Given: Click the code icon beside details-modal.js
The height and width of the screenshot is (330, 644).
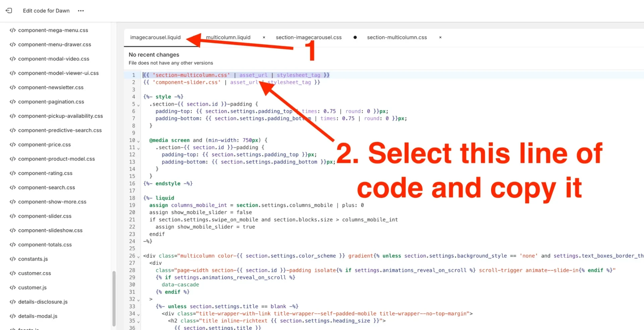Looking at the screenshot, I should pos(12,316).
